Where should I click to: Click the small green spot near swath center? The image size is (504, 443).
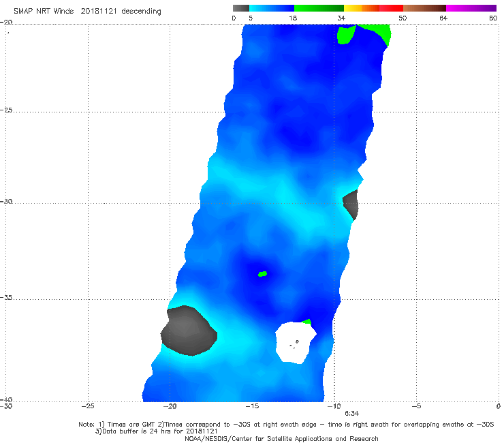pos(263,274)
